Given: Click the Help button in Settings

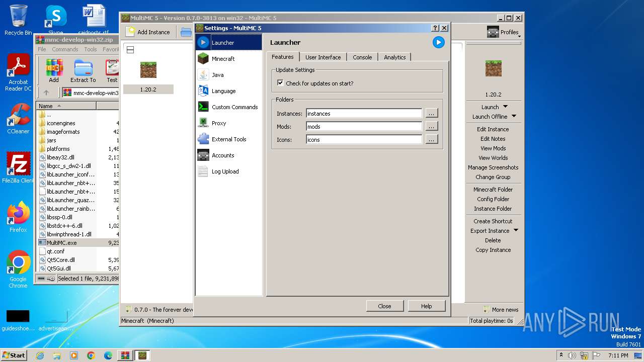Looking at the screenshot, I should [426, 306].
